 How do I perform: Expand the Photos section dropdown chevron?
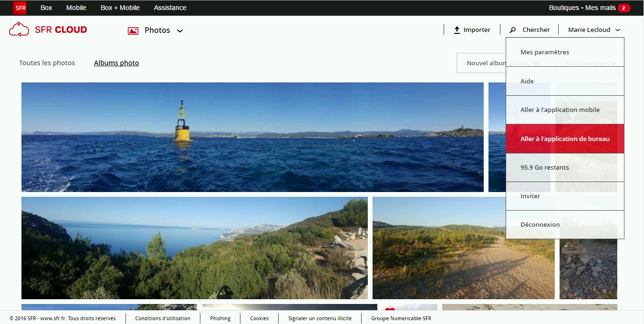[x=180, y=31]
